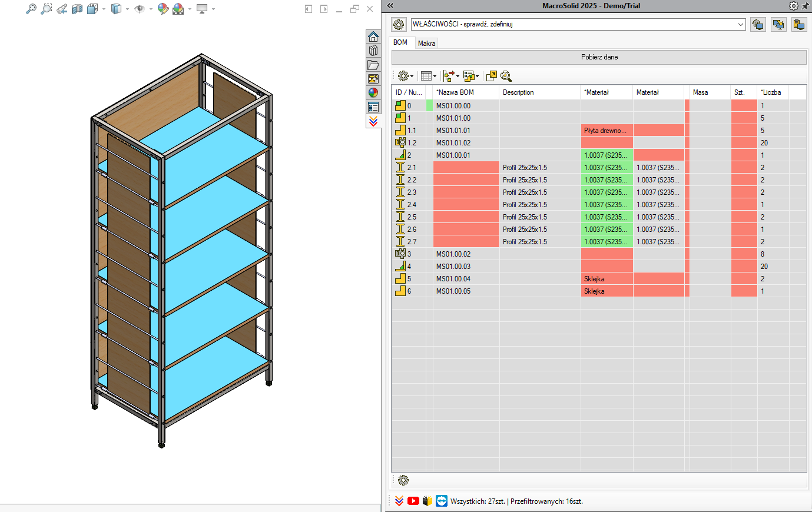Activate the Section View tool
The height and width of the screenshot is (512, 812).
(x=77, y=9)
